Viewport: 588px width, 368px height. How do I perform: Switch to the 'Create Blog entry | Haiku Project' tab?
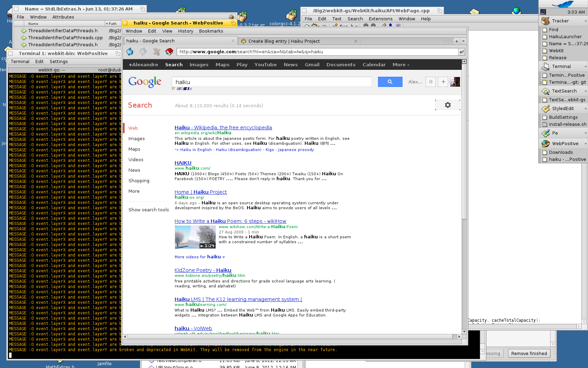299,41
